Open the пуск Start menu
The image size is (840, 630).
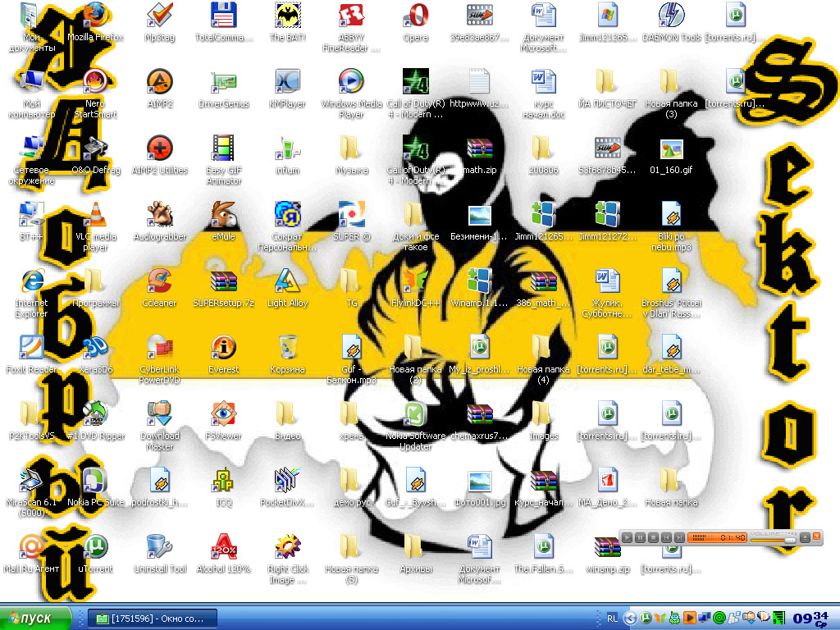click(35, 619)
